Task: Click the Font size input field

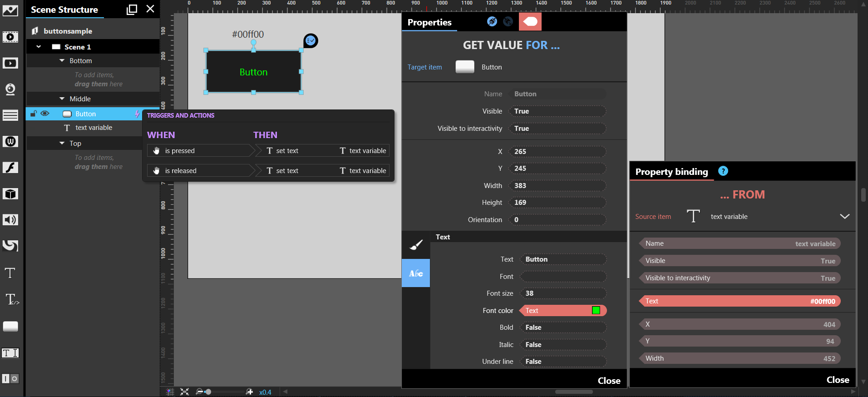Action: pyautogui.click(x=562, y=293)
